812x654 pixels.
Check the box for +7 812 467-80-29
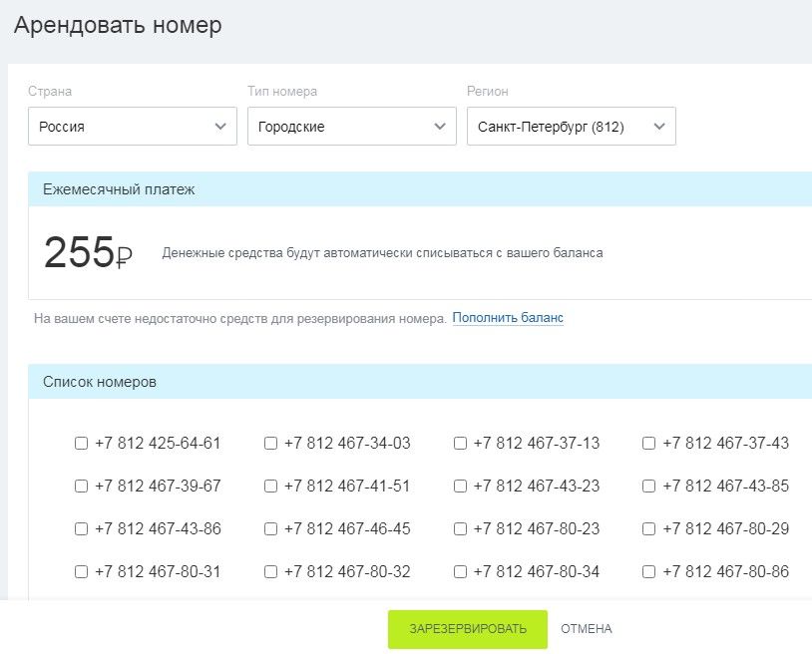[x=648, y=528]
